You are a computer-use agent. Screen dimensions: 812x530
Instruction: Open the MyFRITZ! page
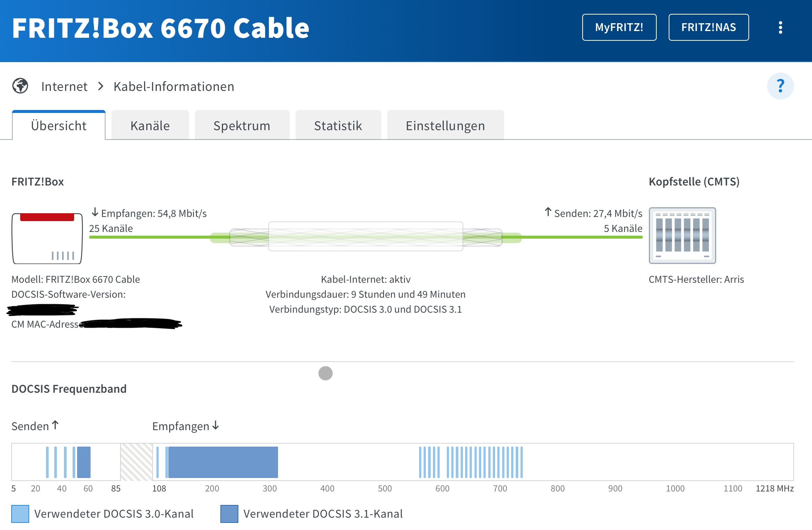(x=619, y=27)
